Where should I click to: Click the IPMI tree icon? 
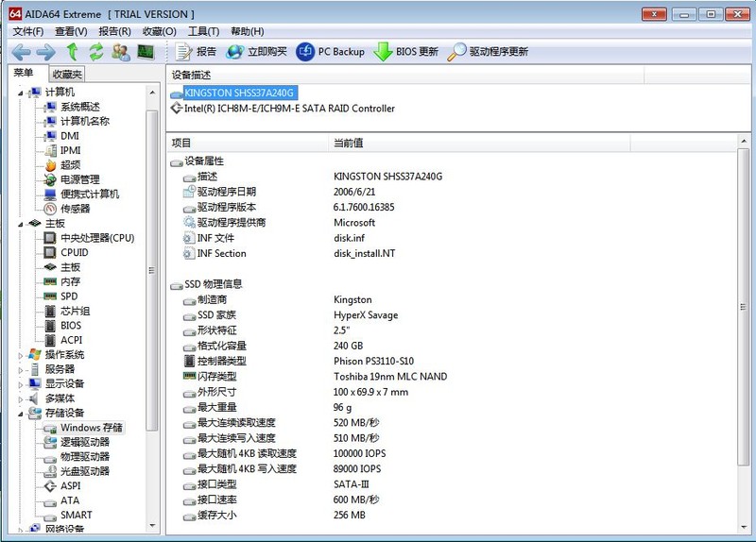pyautogui.click(x=50, y=150)
